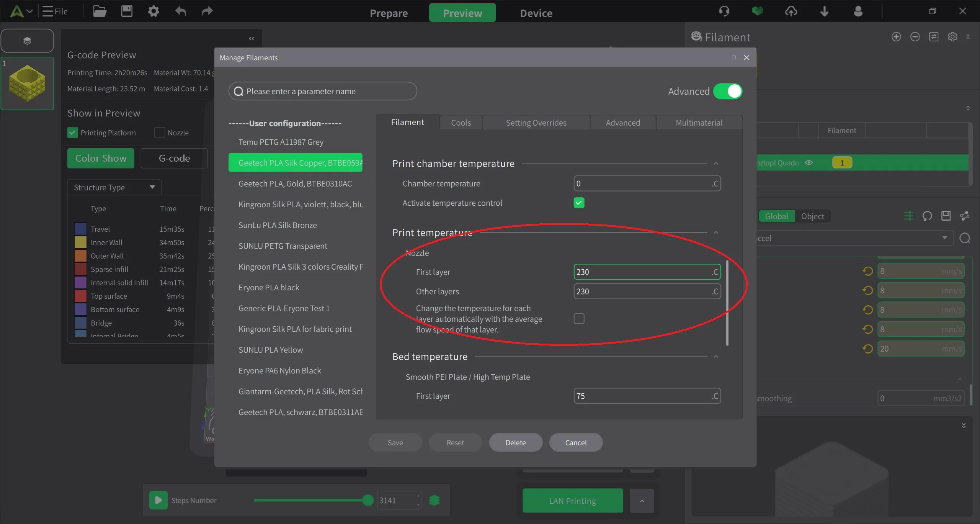The height and width of the screenshot is (524, 980).
Task: Collapse the Print chamber temperature section
Action: 716,164
